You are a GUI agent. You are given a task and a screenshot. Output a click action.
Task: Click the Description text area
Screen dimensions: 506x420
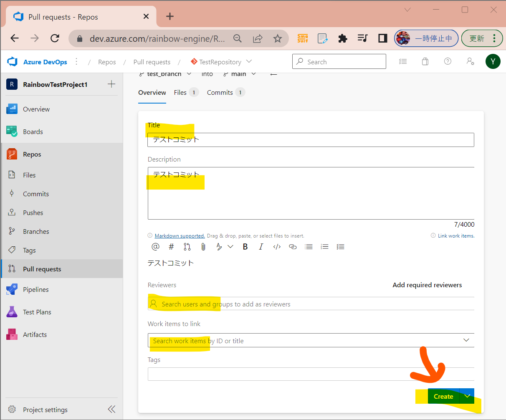click(x=311, y=193)
